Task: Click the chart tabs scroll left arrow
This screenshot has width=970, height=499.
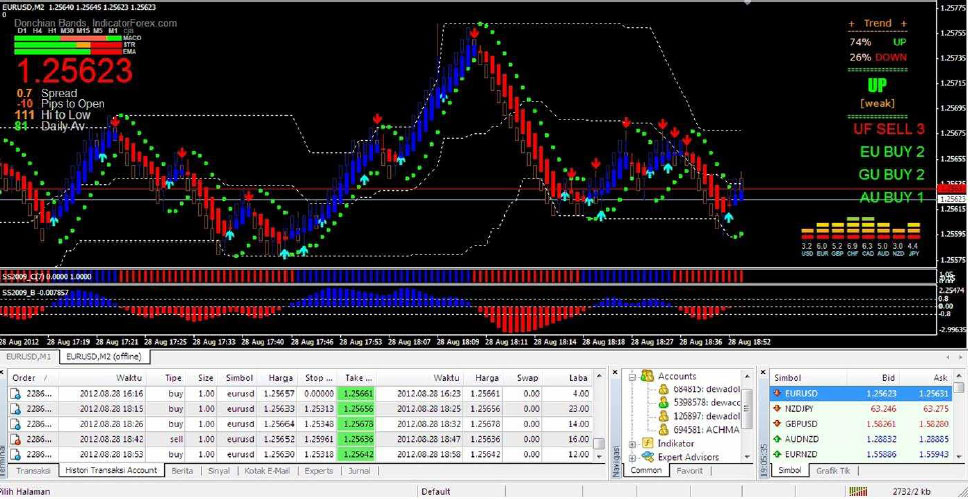Action: 950,357
